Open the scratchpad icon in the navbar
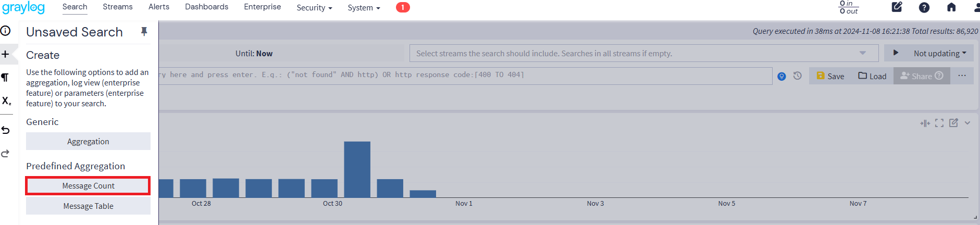Screen dimensions: 980x225 click(897, 7)
